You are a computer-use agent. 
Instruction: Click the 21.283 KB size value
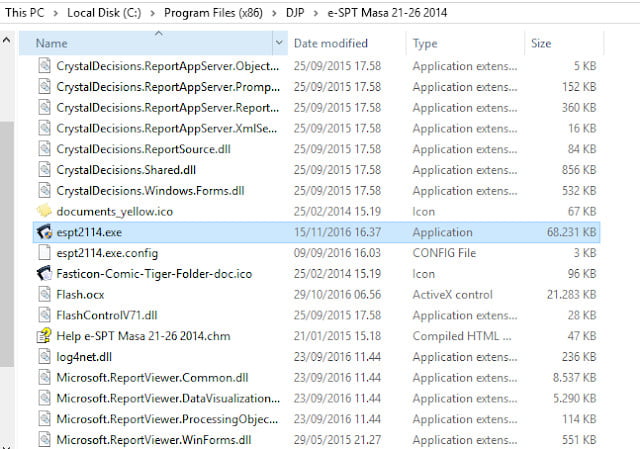pyautogui.click(x=571, y=295)
